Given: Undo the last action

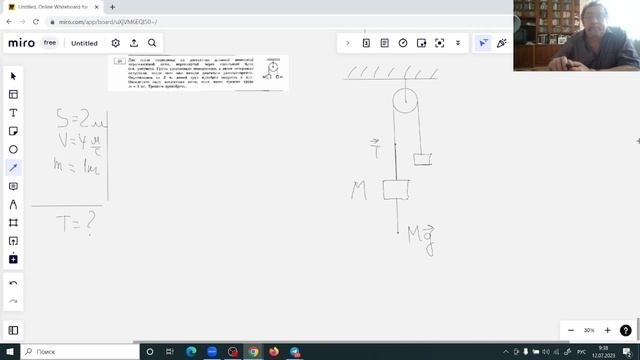Looking at the screenshot, I should (x=13, y=283).
